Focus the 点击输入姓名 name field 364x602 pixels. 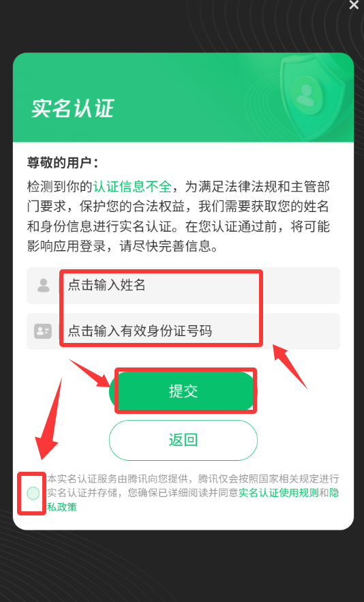point(183,286)
